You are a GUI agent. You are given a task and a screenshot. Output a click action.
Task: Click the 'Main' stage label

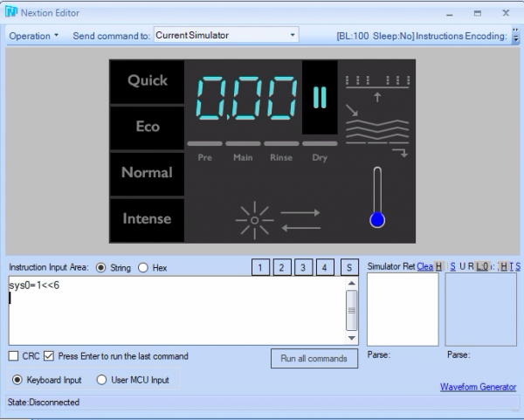point(243,157)
